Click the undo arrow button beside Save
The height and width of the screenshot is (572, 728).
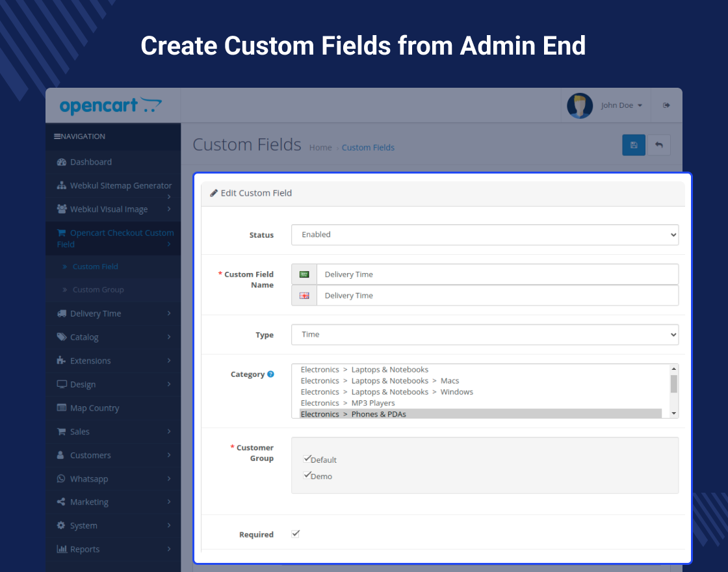[658, 144]
